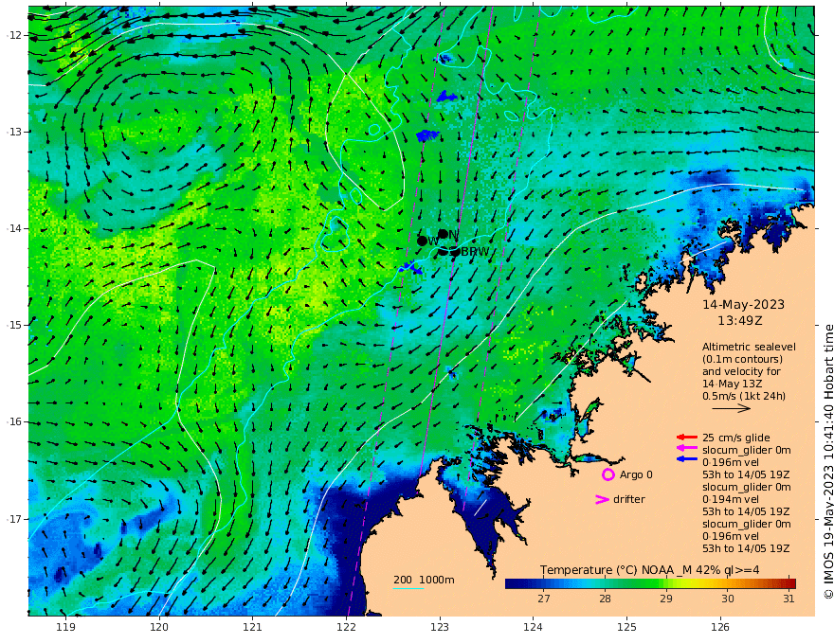The height and width of the screenshot is (644, 834).
Task: Click the blue glider marker near latitude -12.6
Action: 446,97
